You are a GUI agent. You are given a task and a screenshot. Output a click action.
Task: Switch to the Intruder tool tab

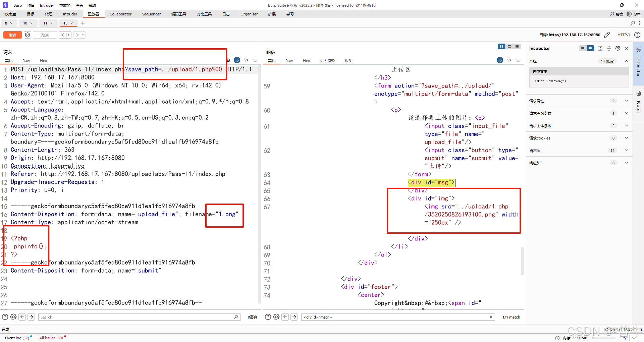point(70,14)
